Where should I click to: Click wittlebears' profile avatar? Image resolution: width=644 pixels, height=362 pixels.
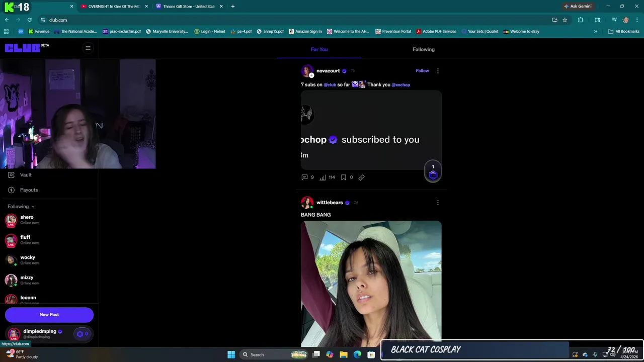click(x=307, y=203)
